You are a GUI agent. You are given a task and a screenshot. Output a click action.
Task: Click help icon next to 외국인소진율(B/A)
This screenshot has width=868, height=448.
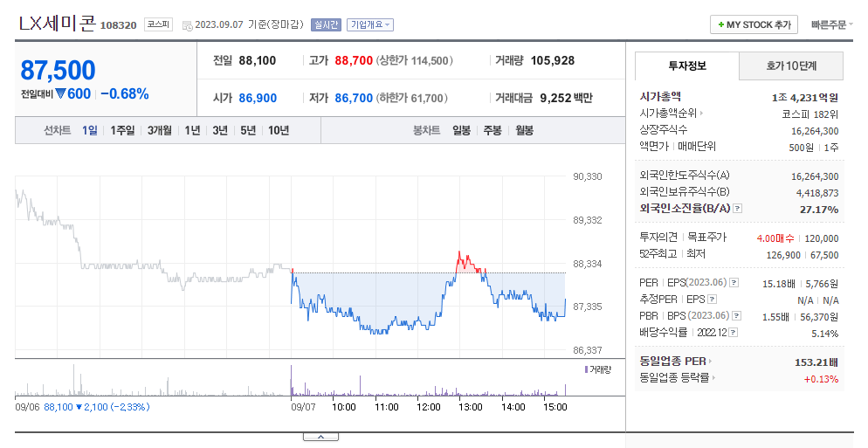[x=737, y=209]
